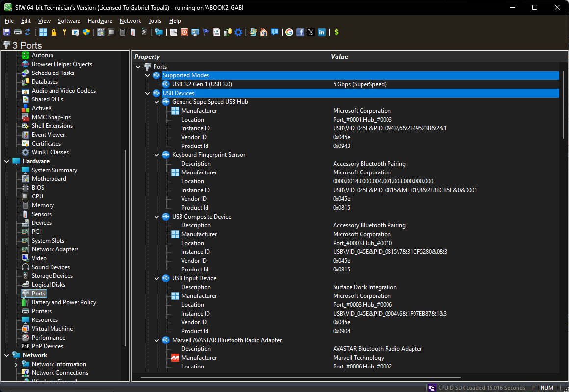The height and width of the screenshot is (392, 569).
Task: Click the X (Twitter) toolbar icon
Action: 310,32
